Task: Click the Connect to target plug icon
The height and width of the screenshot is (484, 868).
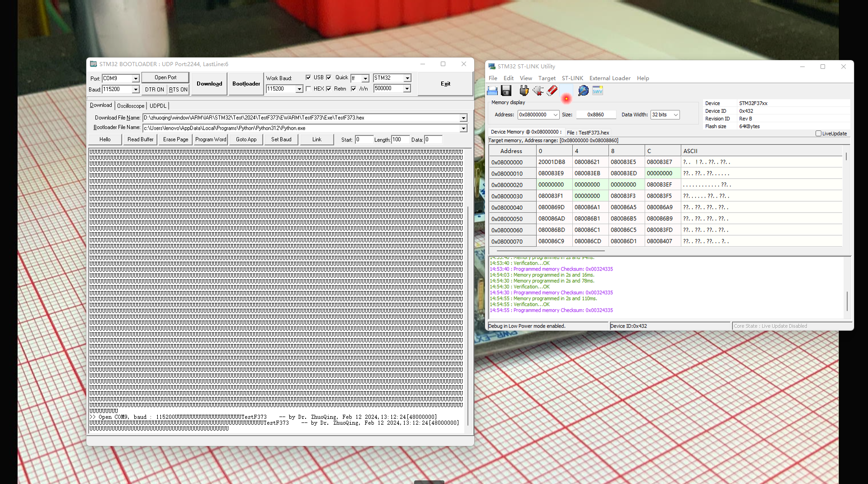Action: coord(524,91)
